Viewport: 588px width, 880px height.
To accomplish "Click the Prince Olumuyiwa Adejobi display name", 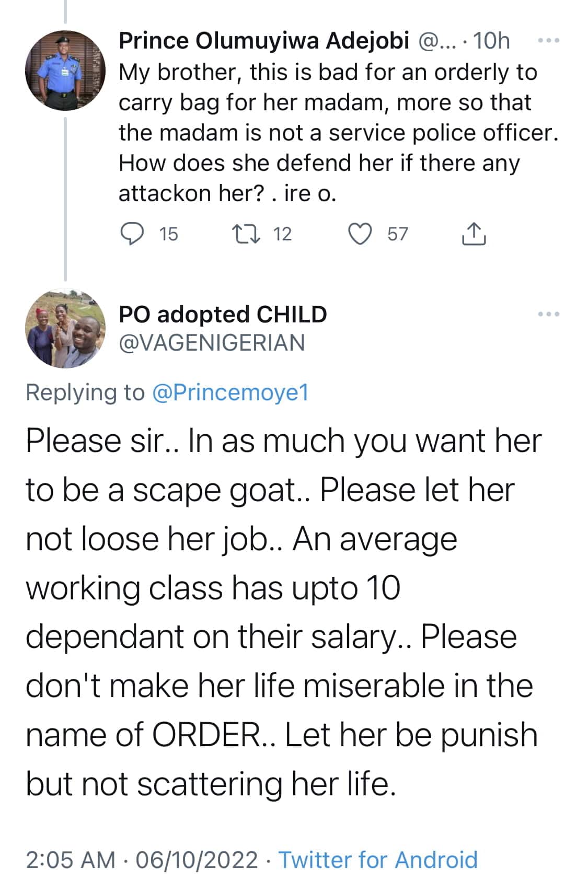I will point(264,41).
